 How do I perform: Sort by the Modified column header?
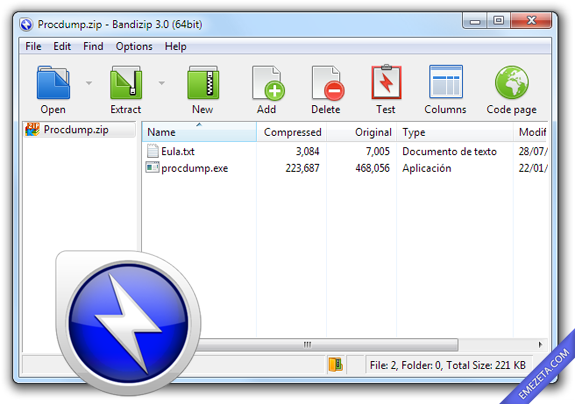pos(531,132)
